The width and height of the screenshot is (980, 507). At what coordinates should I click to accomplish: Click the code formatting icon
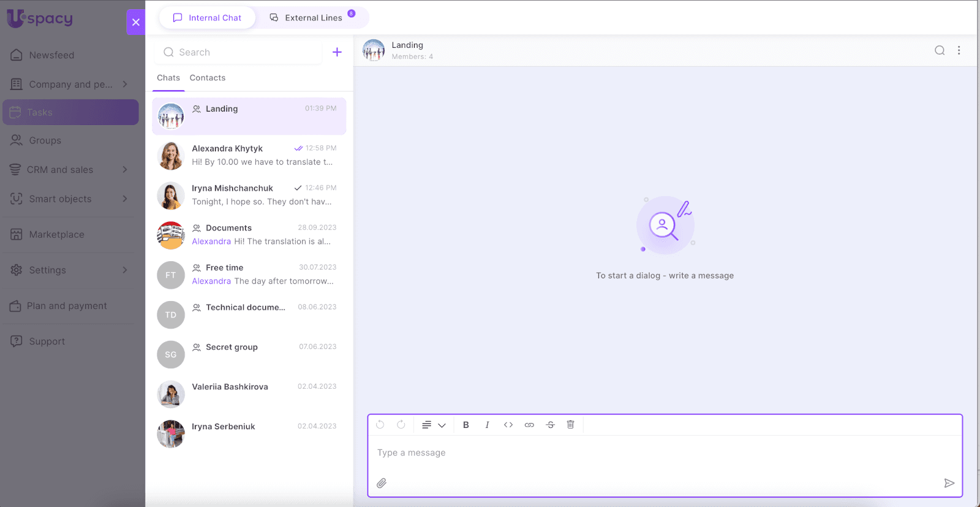[508, 425]
